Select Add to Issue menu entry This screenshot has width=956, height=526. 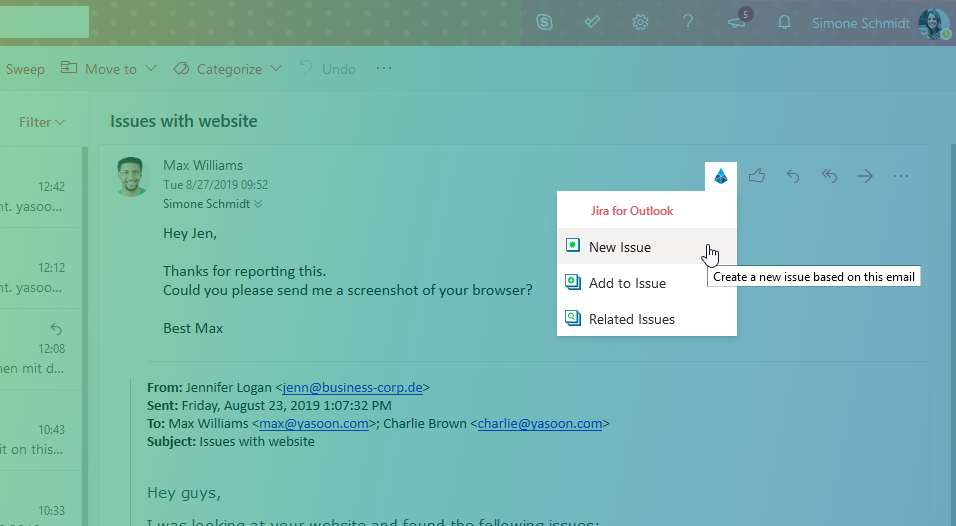pos(627,283)
